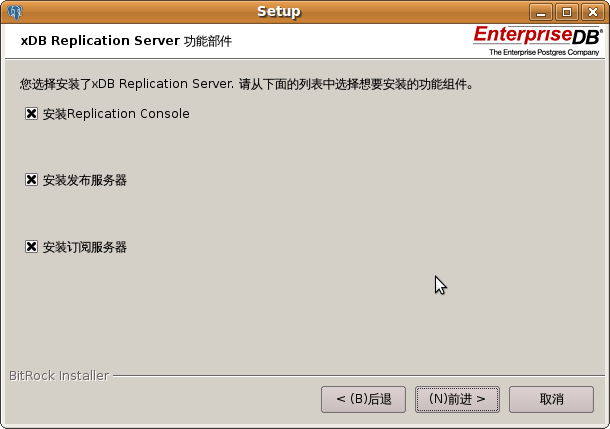This screenshot has width=610, height=429.
Task: Go back with the (B)后退 button
Action: pos(363,399)
